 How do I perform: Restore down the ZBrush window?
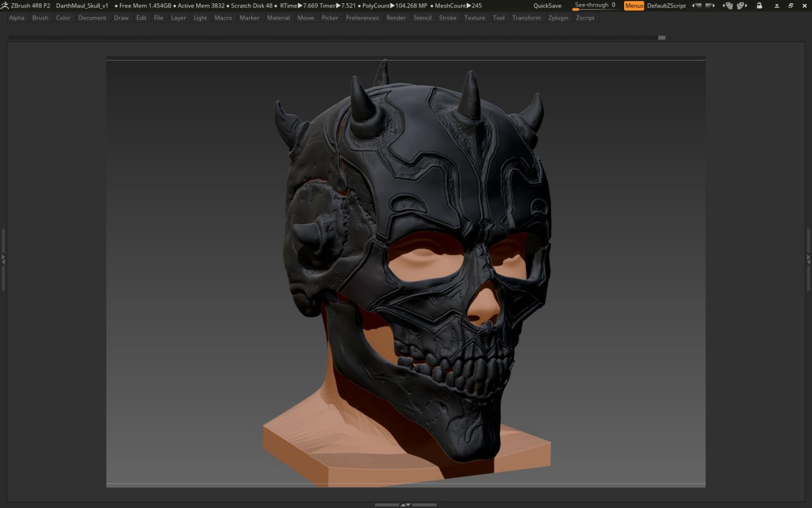(791, 6)
